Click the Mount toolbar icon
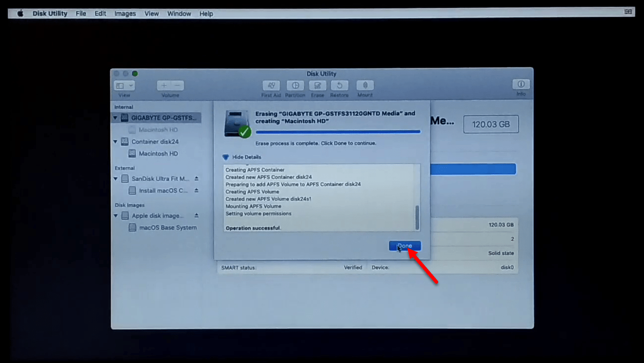 tap(365, 86)
